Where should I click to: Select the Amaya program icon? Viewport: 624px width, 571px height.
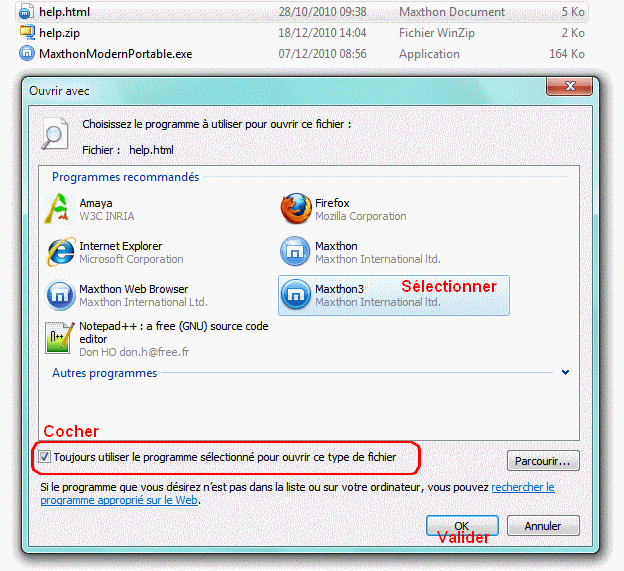point(59,209)
